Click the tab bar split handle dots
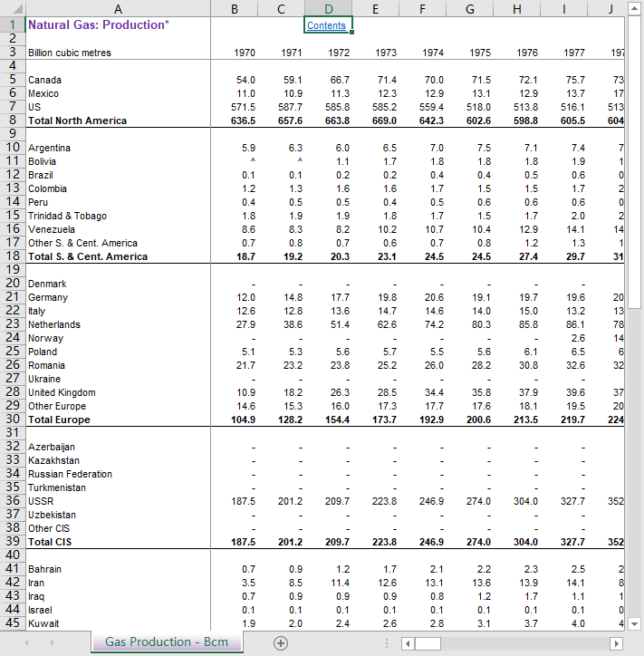Viewport: 644px width, 656px height. (x=387, y=643)
